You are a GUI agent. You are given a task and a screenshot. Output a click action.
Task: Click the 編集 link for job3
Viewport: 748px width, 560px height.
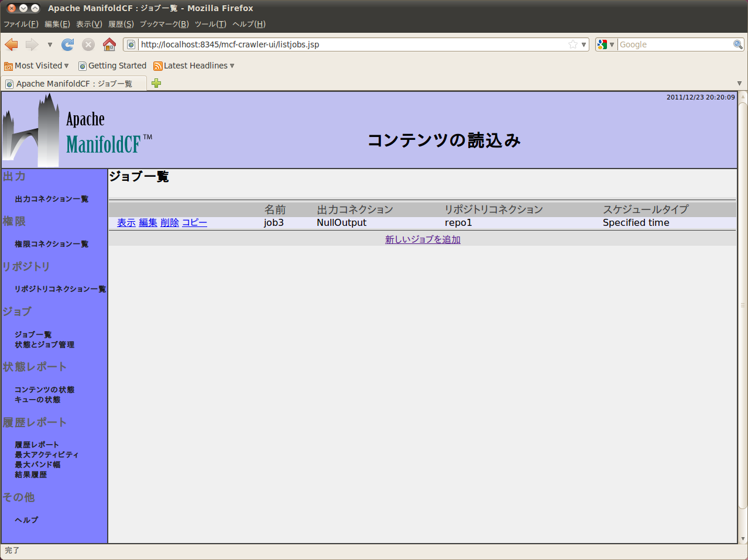147,222
